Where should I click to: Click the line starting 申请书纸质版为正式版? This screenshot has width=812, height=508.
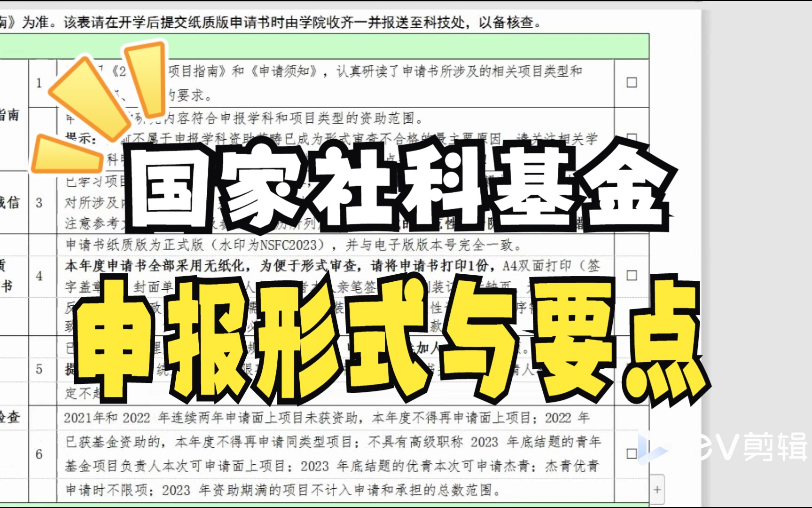[294, 245]
